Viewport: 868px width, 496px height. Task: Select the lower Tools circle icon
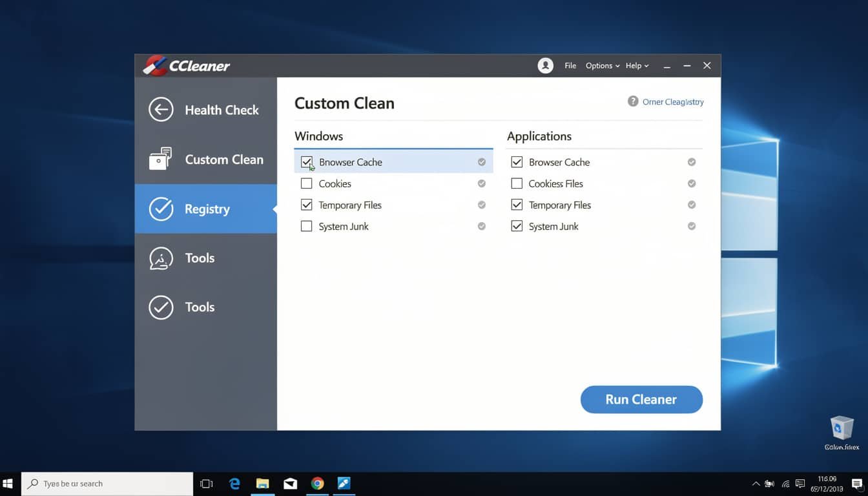161,307
